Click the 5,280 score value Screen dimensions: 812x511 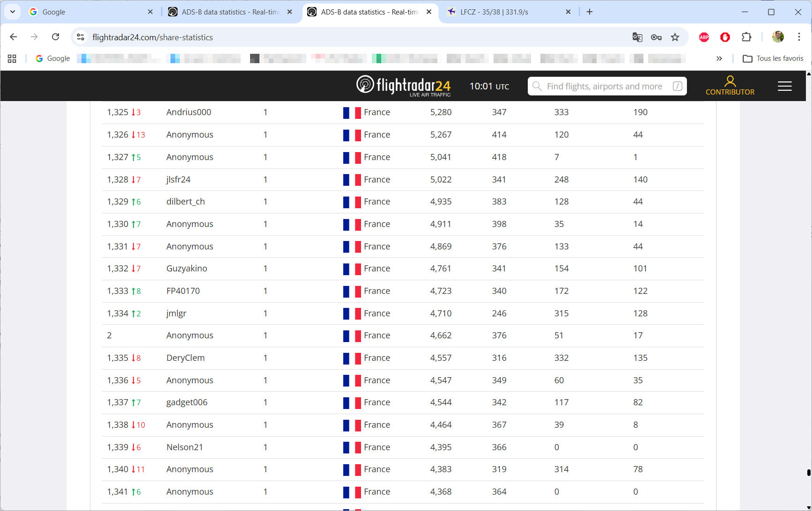point(441,112)
